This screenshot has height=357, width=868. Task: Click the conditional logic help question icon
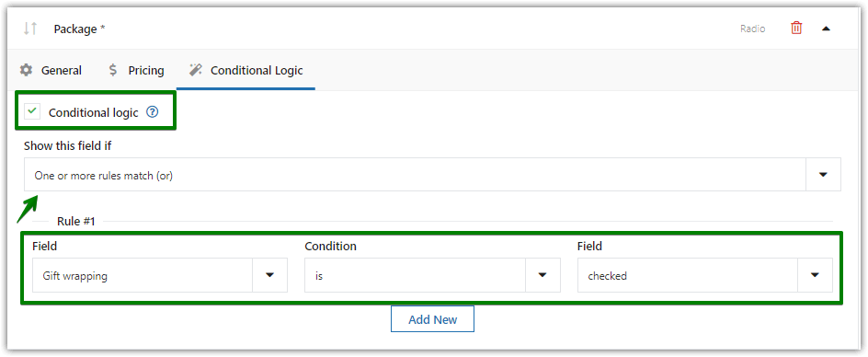[153, 112]
